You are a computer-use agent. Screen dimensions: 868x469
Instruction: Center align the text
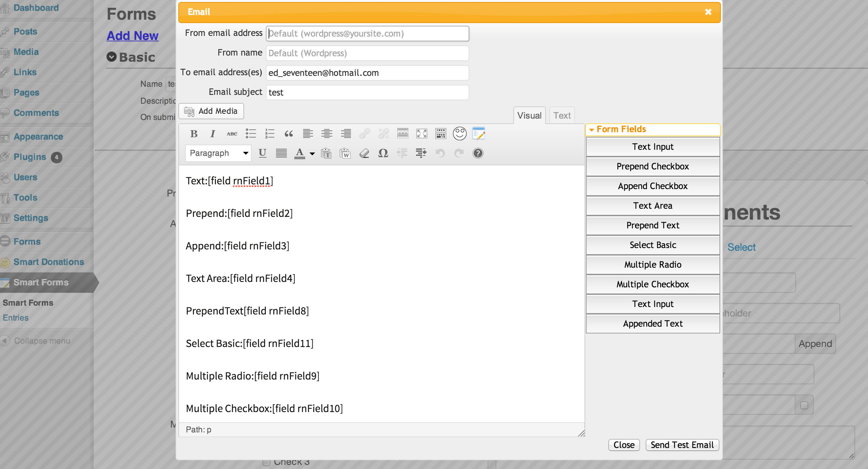click(x=327, y=134)
